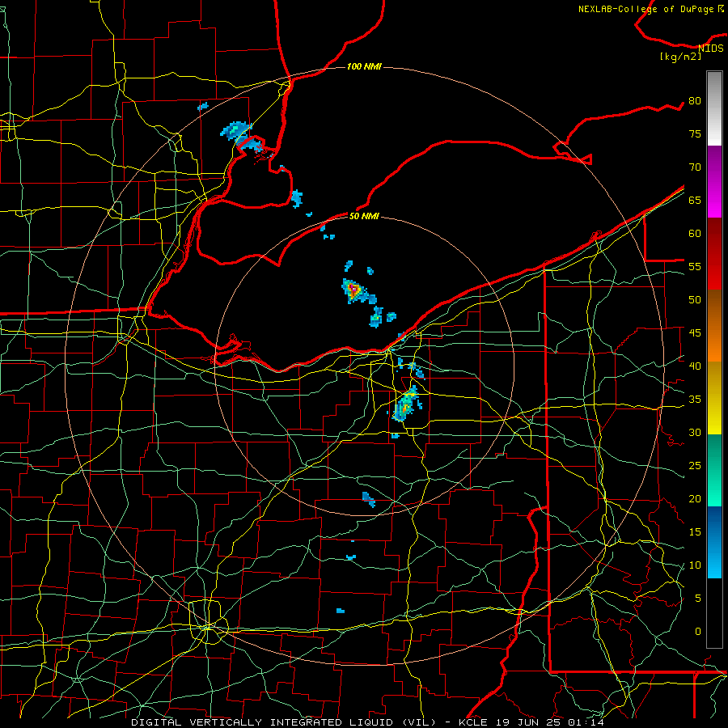Pick the blue legend color band
The height and width of the screenshot is (728, 728).
tap(714, 542)
